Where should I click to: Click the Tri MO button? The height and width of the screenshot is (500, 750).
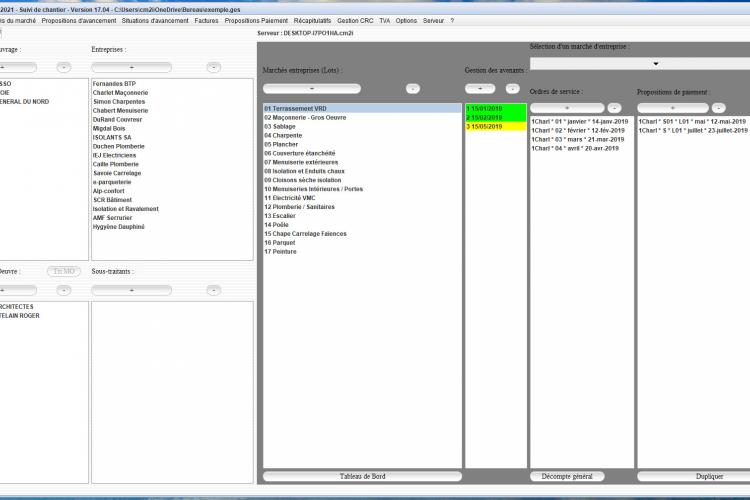pyautogui.click(x=64, y=271)
